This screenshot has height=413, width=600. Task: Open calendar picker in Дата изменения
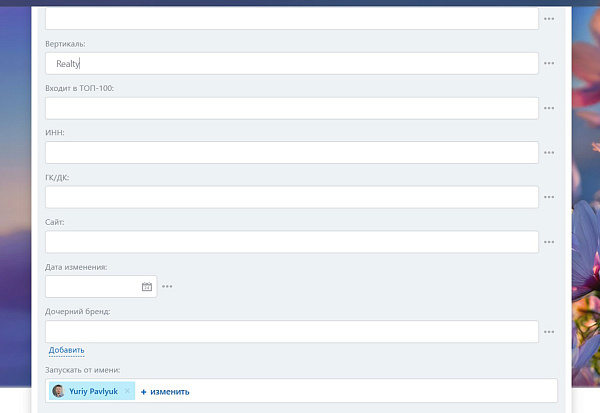coord(147,286)
